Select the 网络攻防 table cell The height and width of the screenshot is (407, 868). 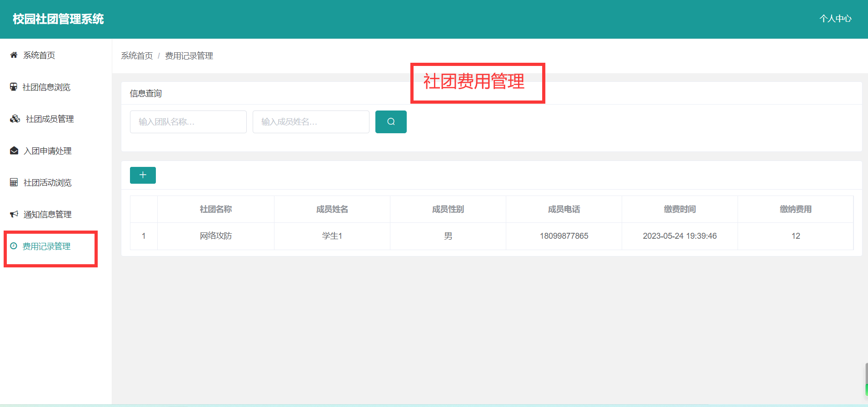[x=216, y=236]
